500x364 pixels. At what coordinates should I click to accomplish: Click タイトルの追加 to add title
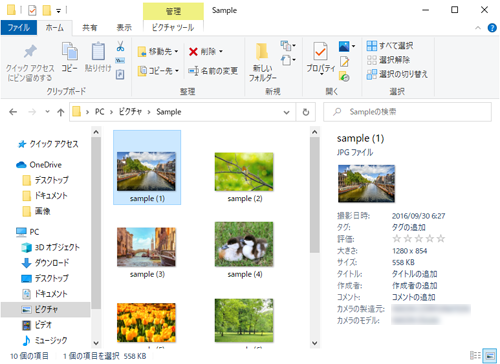(414, 274)
